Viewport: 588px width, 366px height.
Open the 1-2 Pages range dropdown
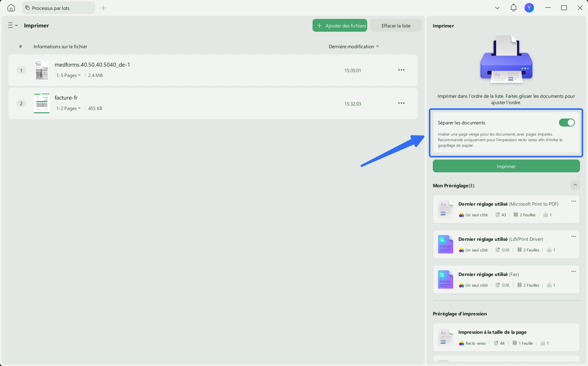pyautogui.click(x=68, y=108)
